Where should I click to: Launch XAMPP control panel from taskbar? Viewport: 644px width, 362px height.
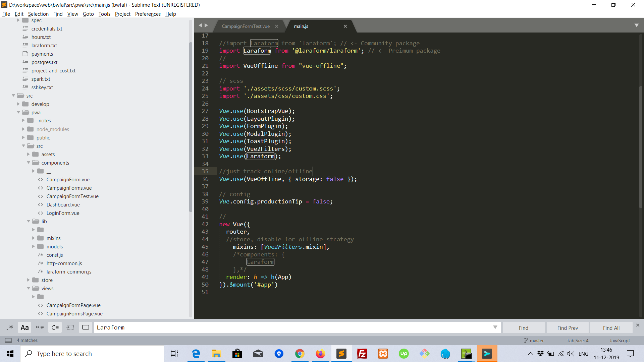coord(383,354)
